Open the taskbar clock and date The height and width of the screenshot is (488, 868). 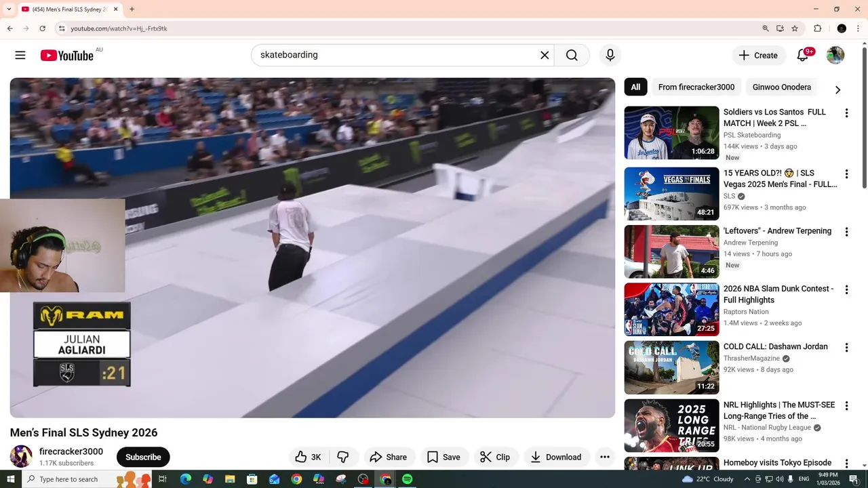click(828, 479)
